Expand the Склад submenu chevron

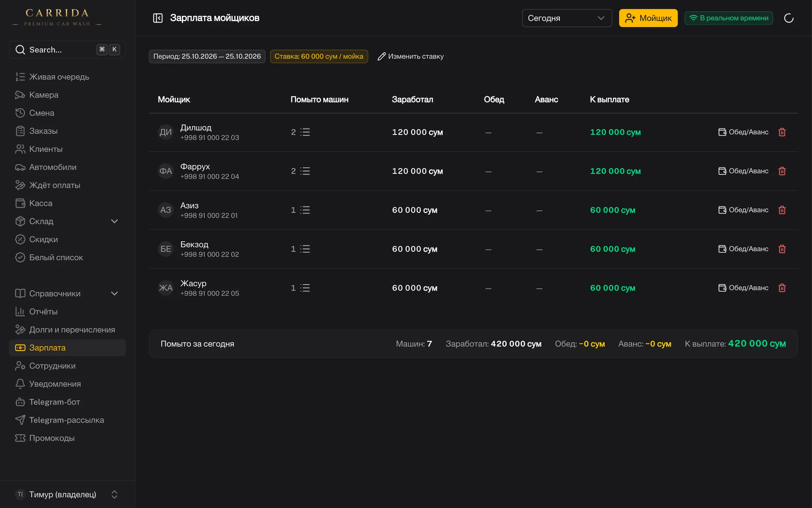[114, 221]
